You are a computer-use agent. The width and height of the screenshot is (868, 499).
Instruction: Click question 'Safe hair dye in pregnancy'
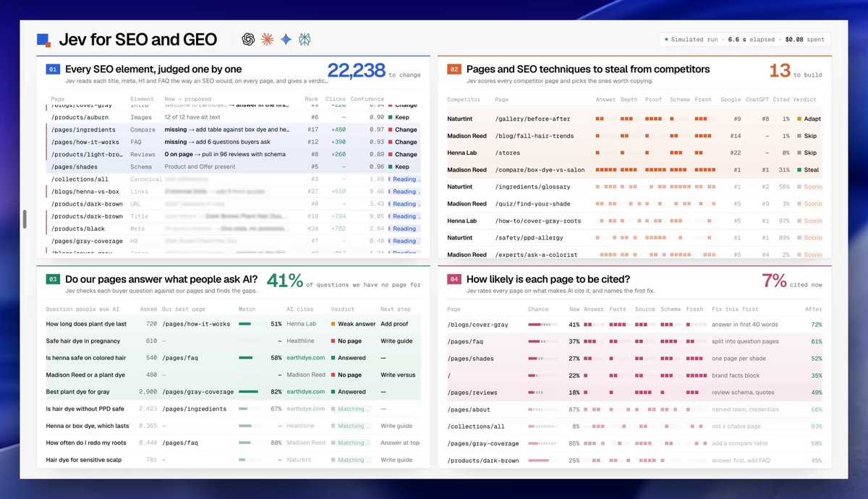83,341
